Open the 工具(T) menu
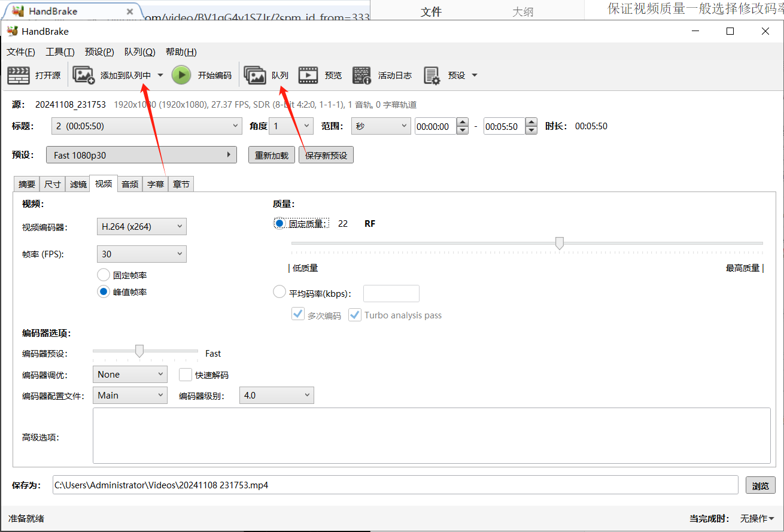784x532 pixels. [60, 52]
